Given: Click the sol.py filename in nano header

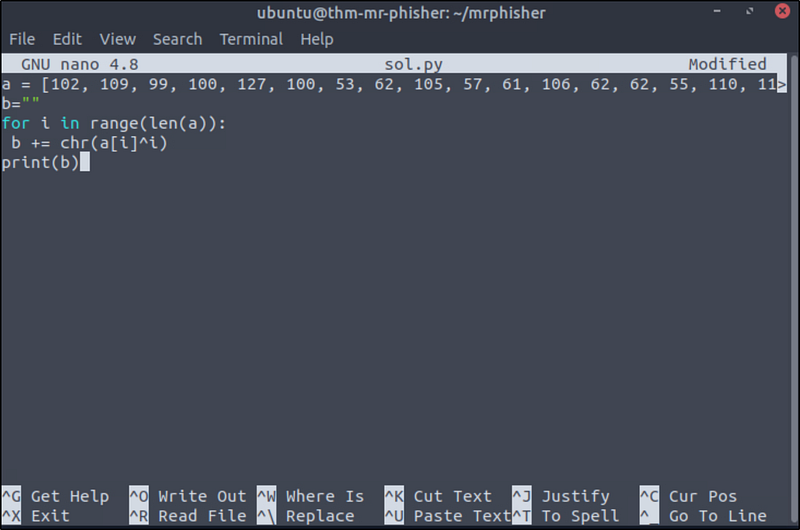Looking at the screenshot, I should tap(413, 65).
